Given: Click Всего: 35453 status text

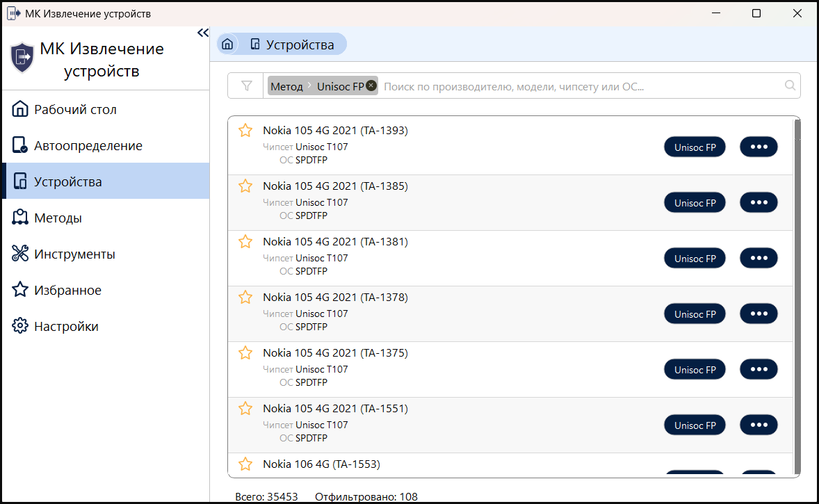Looking at the screenshot, I should [x=266, y=496].
